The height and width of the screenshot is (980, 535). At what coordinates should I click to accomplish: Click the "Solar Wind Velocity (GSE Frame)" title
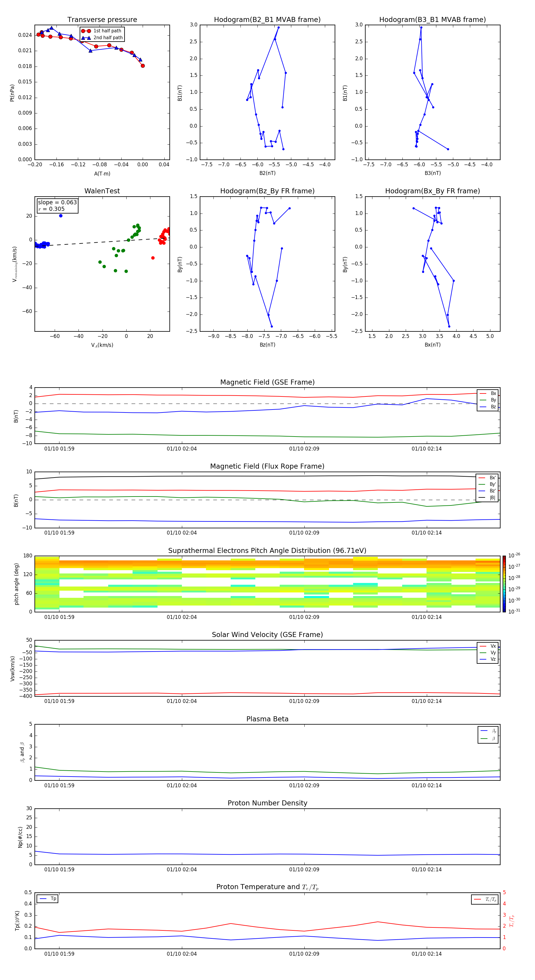coord(267,635)
